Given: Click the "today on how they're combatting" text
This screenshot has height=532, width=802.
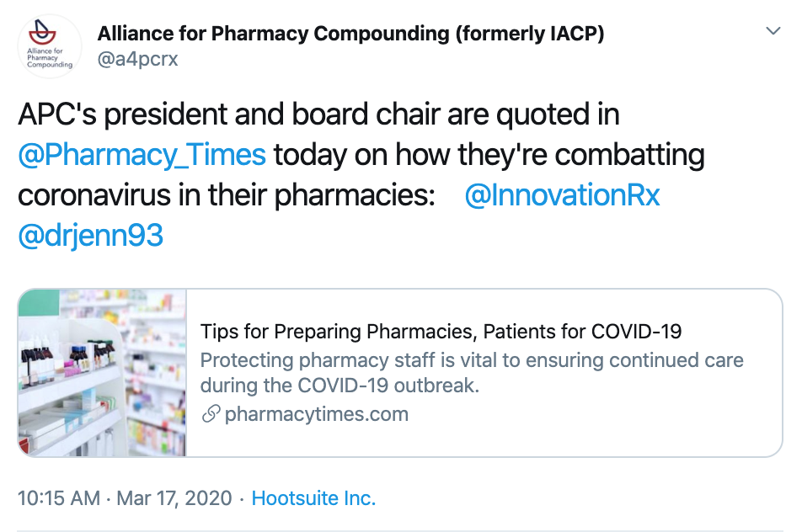Looking at the screenshot, I should point(489,155).
